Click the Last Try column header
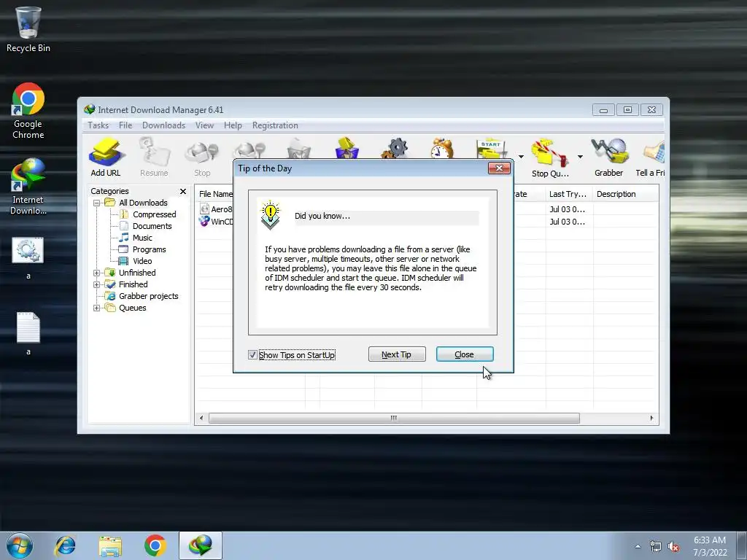This screenshot has height=560, width=747. point(569,194)
